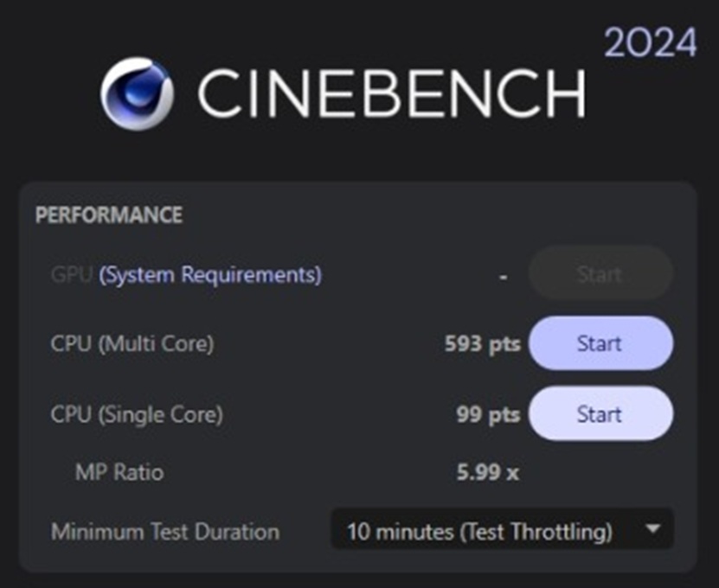Start the CPU Multi Core test
Screen dimensions: 719x588
(600, 343)
